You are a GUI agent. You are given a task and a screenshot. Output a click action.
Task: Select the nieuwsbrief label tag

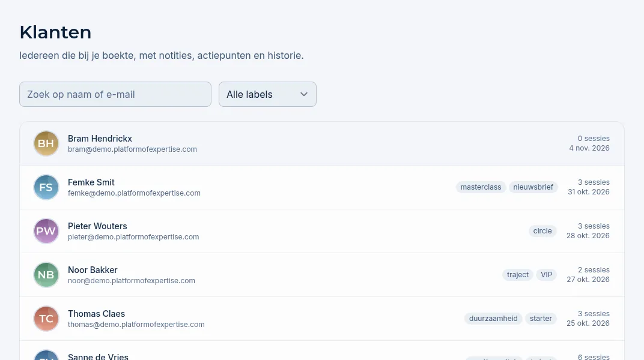point(533,187)
